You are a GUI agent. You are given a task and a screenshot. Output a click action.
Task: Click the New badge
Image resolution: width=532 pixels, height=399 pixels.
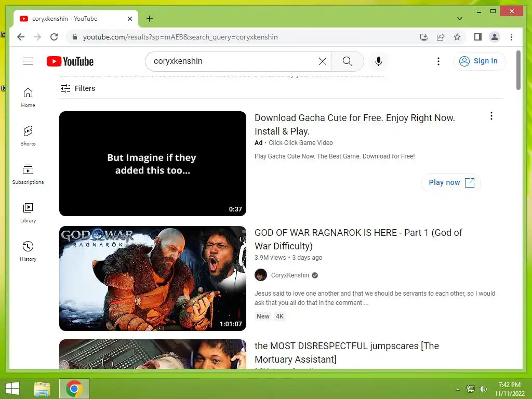[263, 316]
